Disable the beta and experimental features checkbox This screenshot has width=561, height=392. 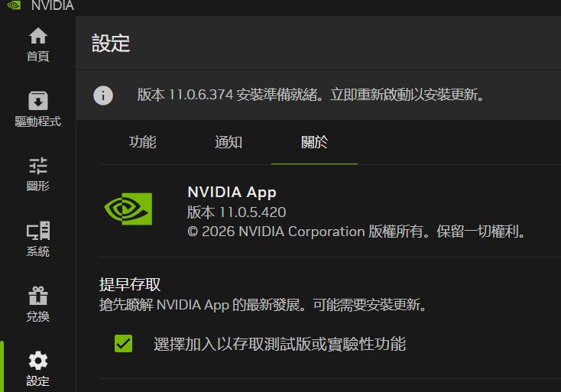click(x=123, y=344)
